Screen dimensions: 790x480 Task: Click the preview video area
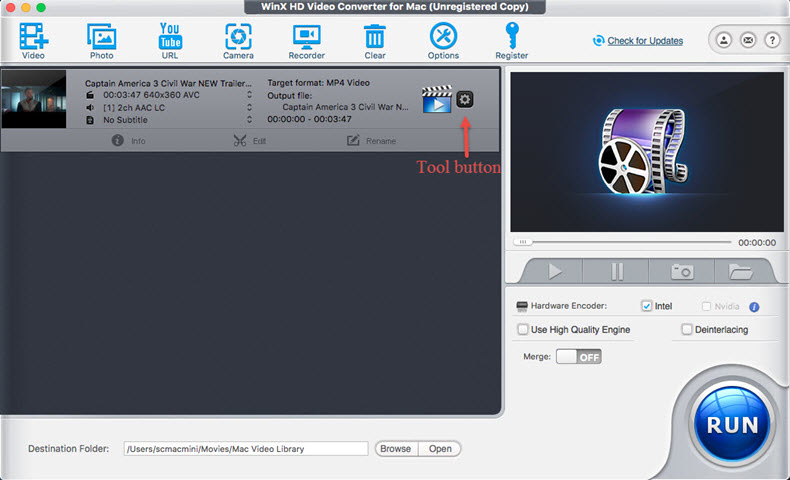click(x=647, y=152)
